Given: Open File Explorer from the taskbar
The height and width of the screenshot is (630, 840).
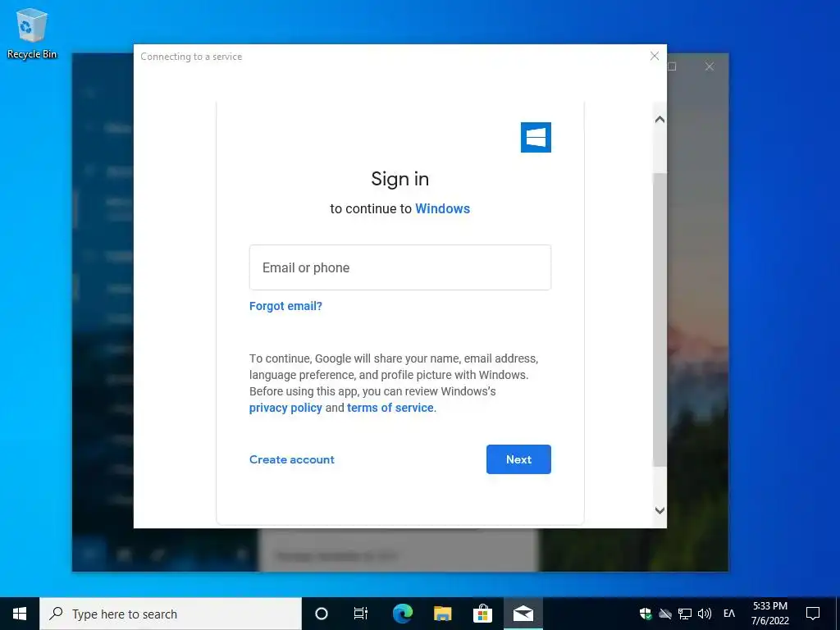Looking at the screenshot, I should (442, 614).
